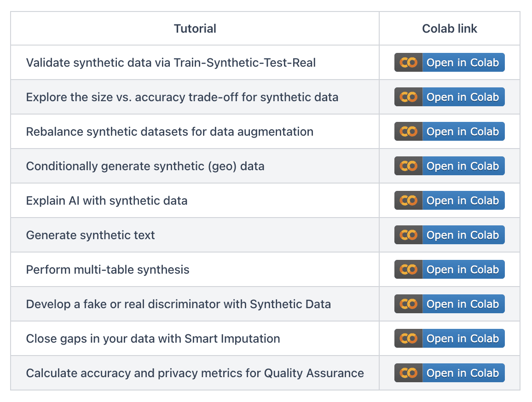
Task: Select the Colab link column header
Action: [x=449, y=29]
